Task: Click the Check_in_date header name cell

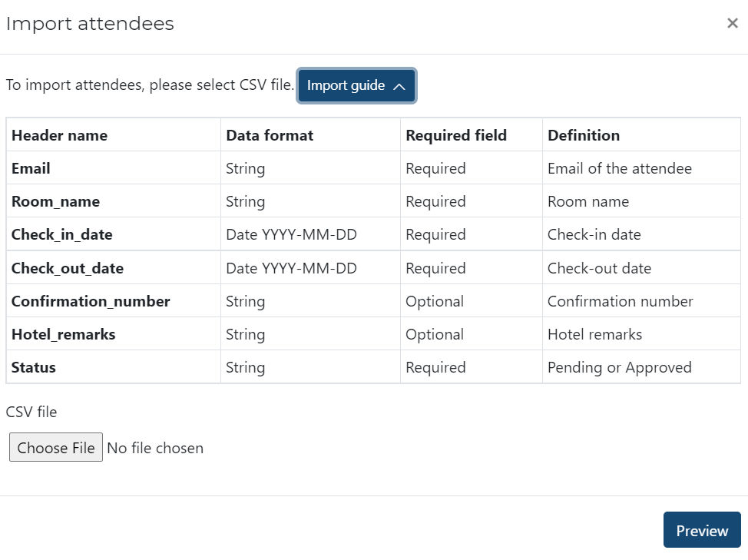Action: 61,234
